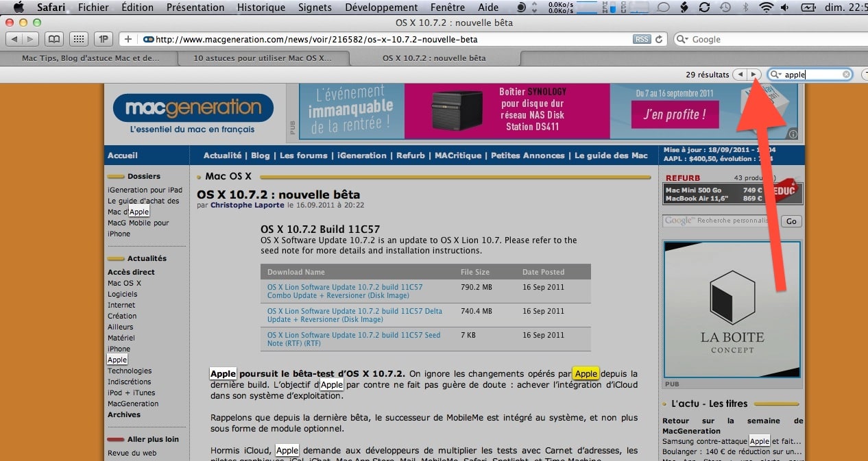Open Les forums nav link
The image size is (868, 461).
coord(304,155)
